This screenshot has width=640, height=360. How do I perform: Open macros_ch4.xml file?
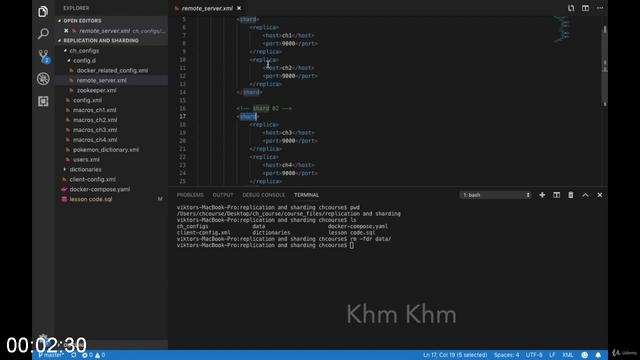tap(95, 140)
